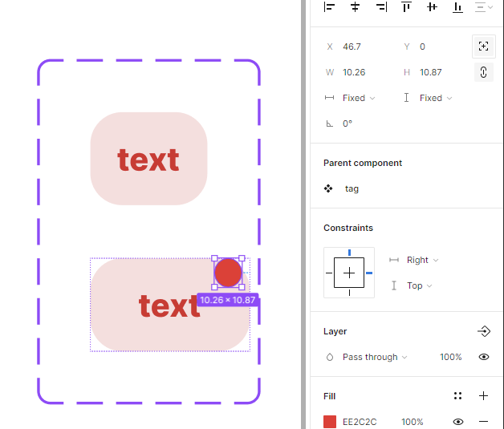
Task: Edit the fill opacity 100%
Action: (412, 422)
